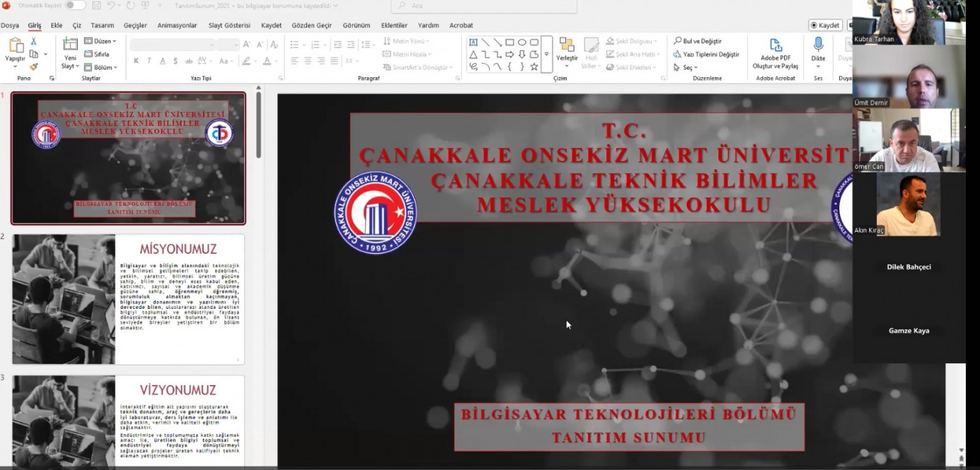Open the font size combo box

point(228,44)
